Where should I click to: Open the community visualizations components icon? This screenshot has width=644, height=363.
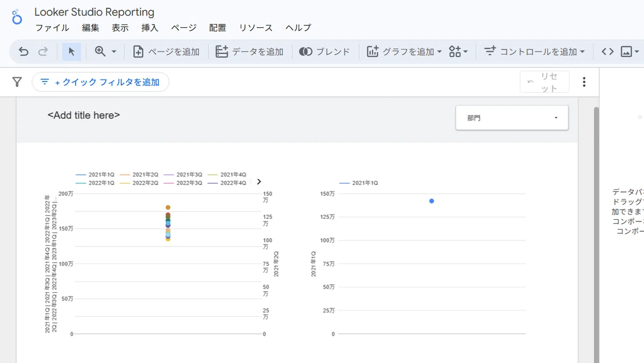458,51
